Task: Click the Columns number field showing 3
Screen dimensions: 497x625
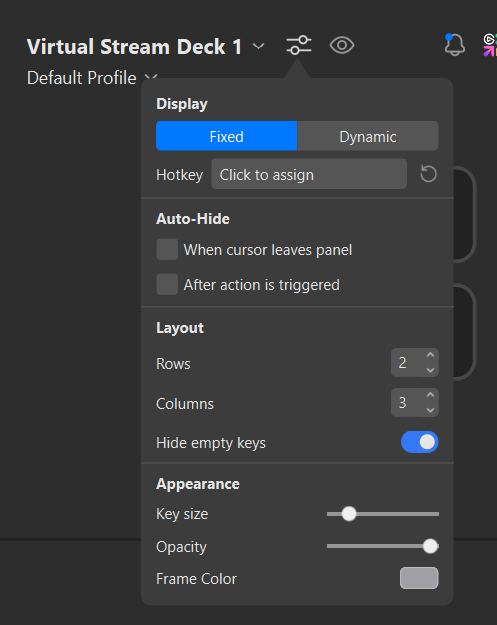Action: [414, 403]
